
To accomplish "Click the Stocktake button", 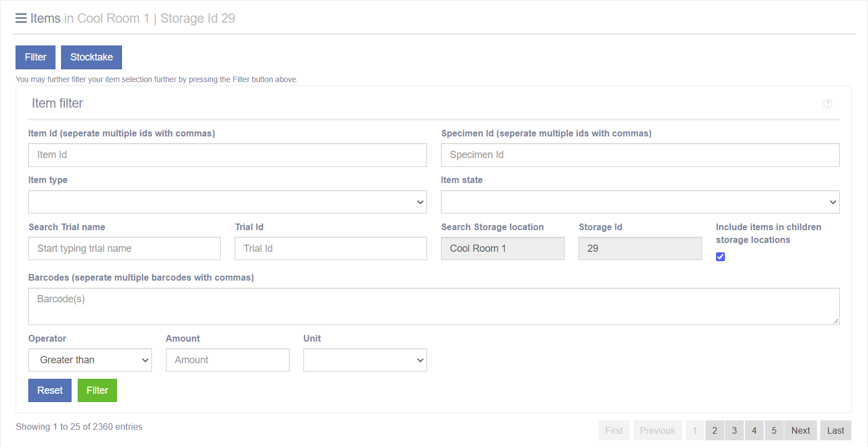I will tap(92, 57).
